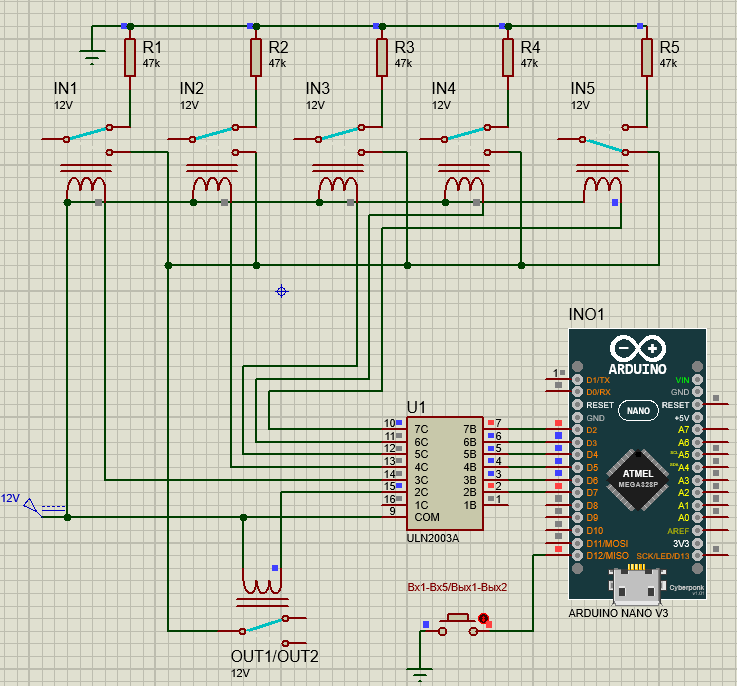Click the INO1 component label
737x686 pixels.
pos(586,314)
